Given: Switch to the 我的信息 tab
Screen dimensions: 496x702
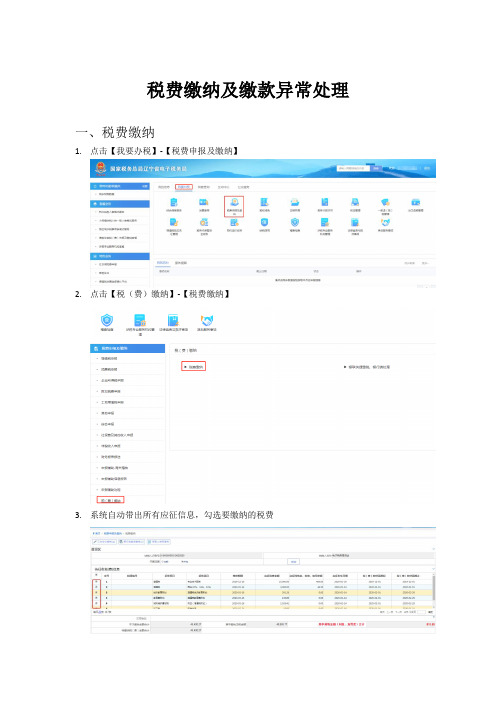Looking at the screenshot, I should pos(164,187).
